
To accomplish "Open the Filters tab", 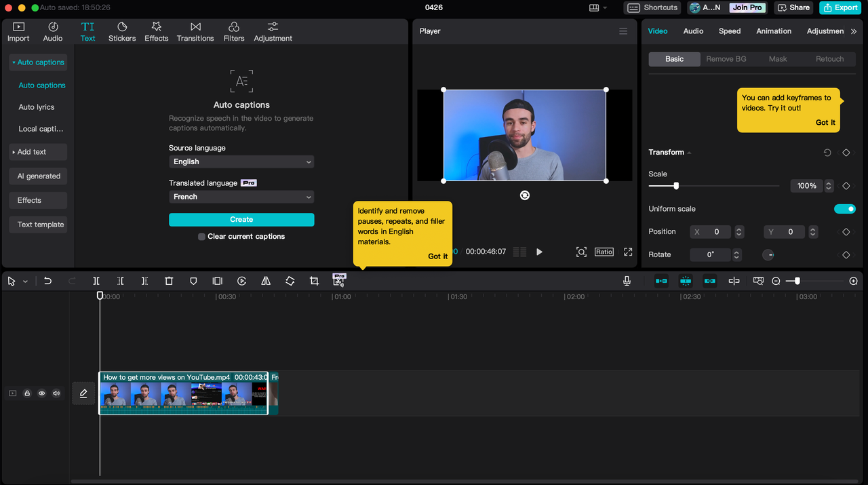I will click(x=234, y=32).
